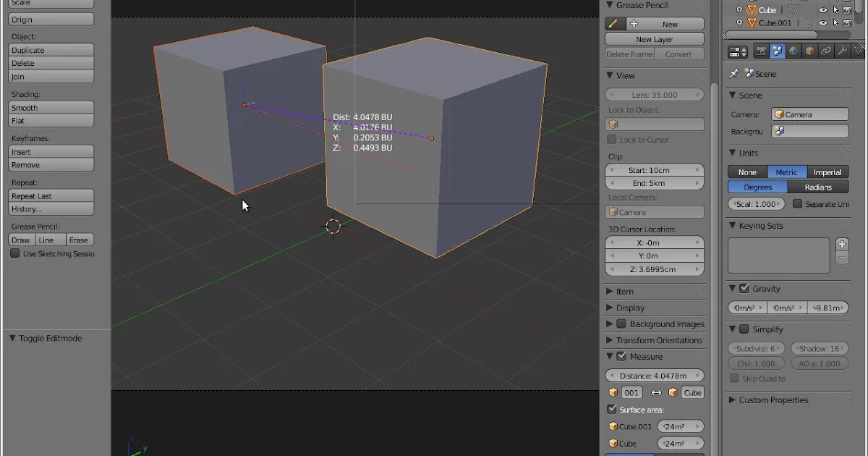
Task: Enable Separate Units checkbox
Action: pos(798,203)
